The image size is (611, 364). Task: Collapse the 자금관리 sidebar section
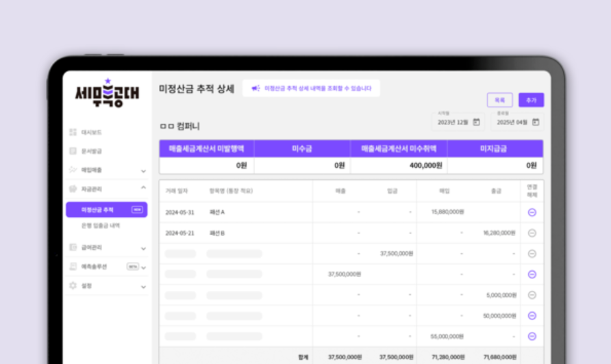[x=143, y=188]
